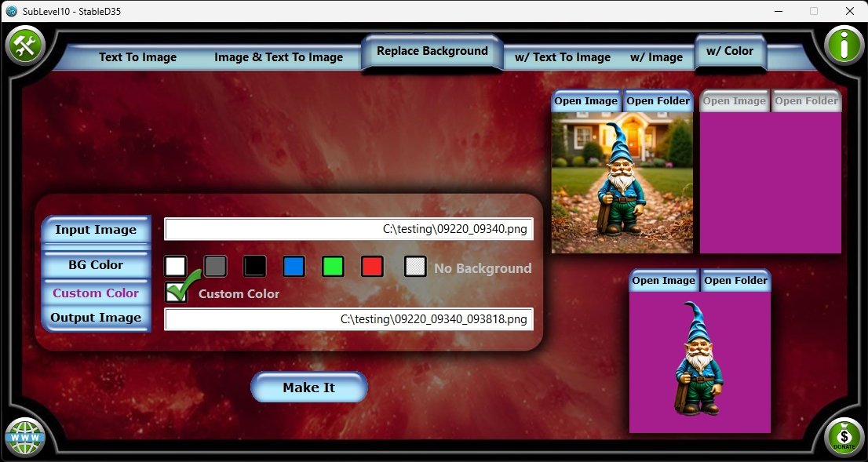
Task: Pick the green background color swatch
Action: point(333,267)
